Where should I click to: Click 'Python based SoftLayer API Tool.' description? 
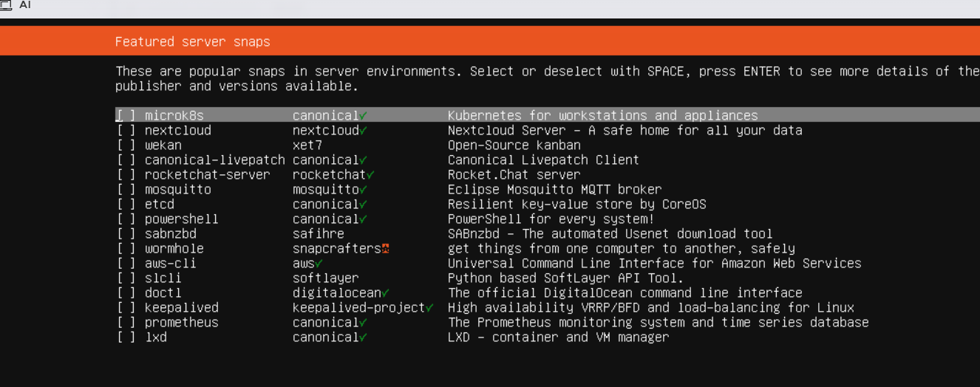566,278
